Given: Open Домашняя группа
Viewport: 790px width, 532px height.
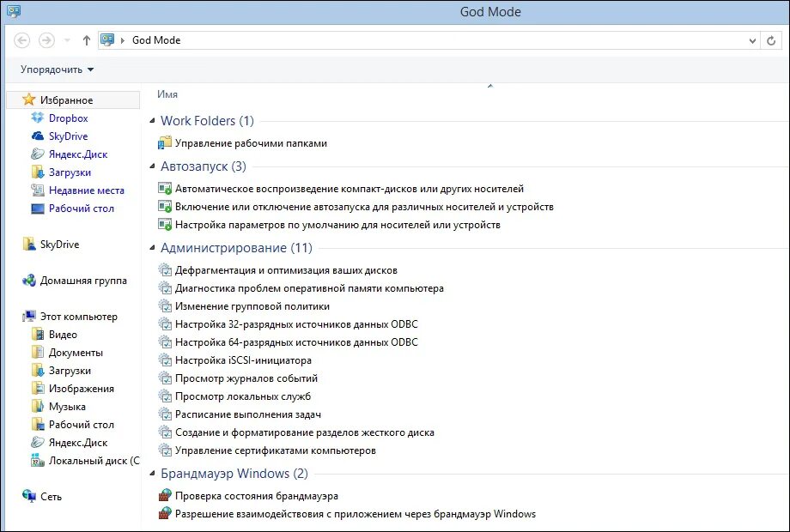Looking at the screenshot, I should tap(83, 281).
